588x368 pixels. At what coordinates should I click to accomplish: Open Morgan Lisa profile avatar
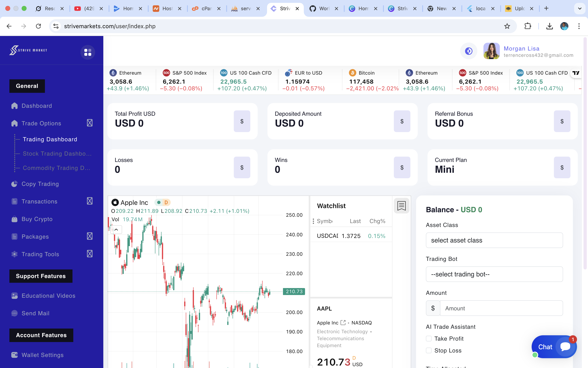[x=491, y=51]
